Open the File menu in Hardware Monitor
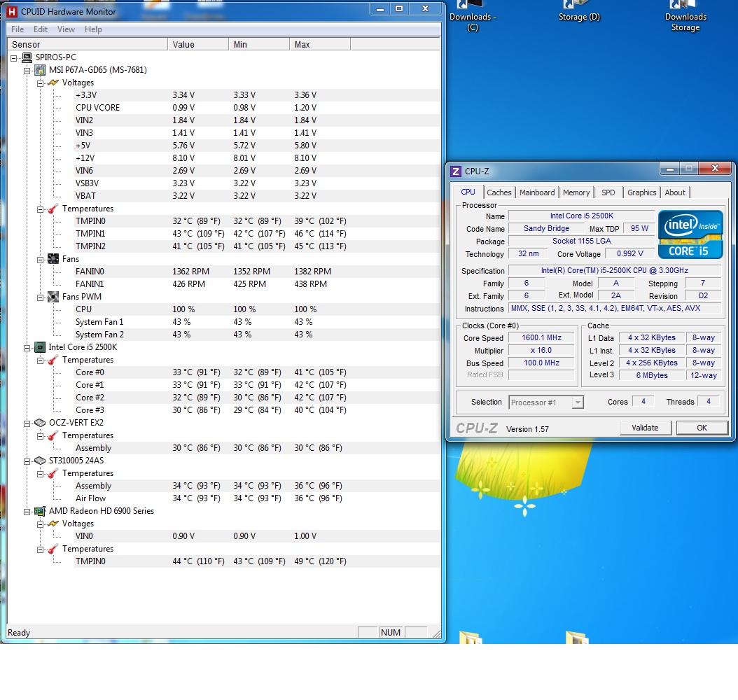 tap(18, 29)
